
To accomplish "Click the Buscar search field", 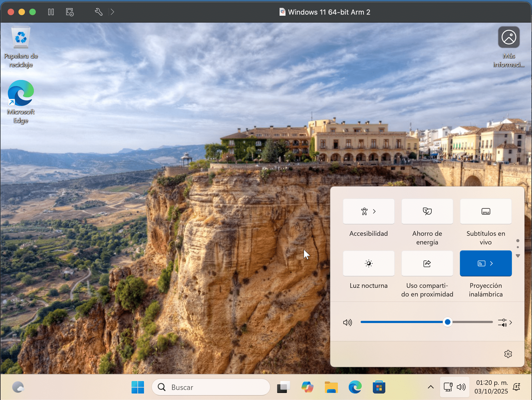I will click(x=211, y=387).
